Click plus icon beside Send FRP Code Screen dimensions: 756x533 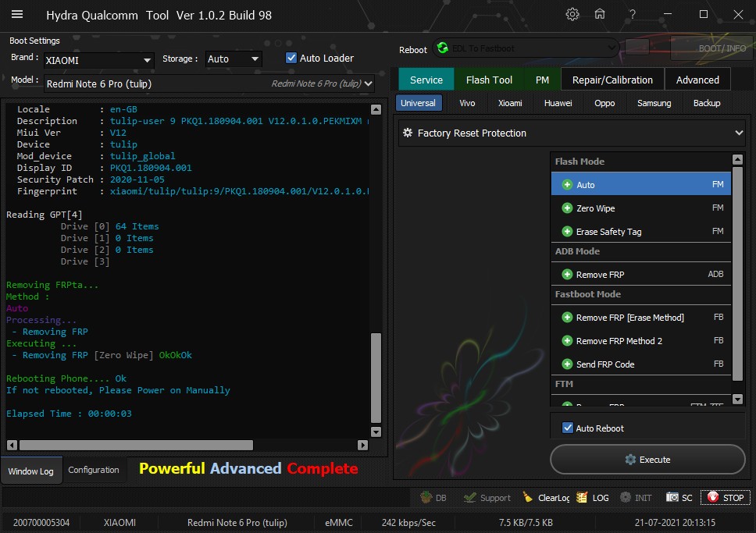click(568, 364)
